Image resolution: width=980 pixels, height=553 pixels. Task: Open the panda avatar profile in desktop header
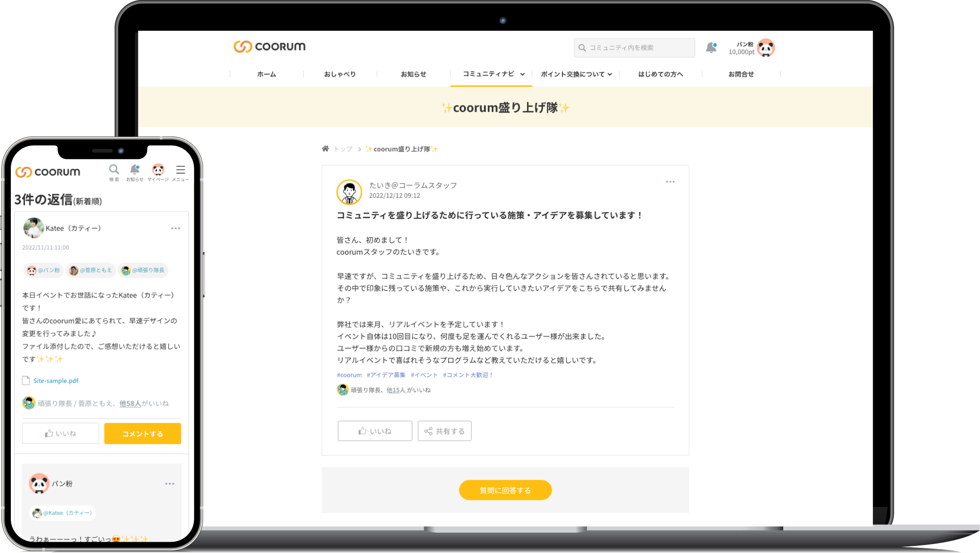766,48
